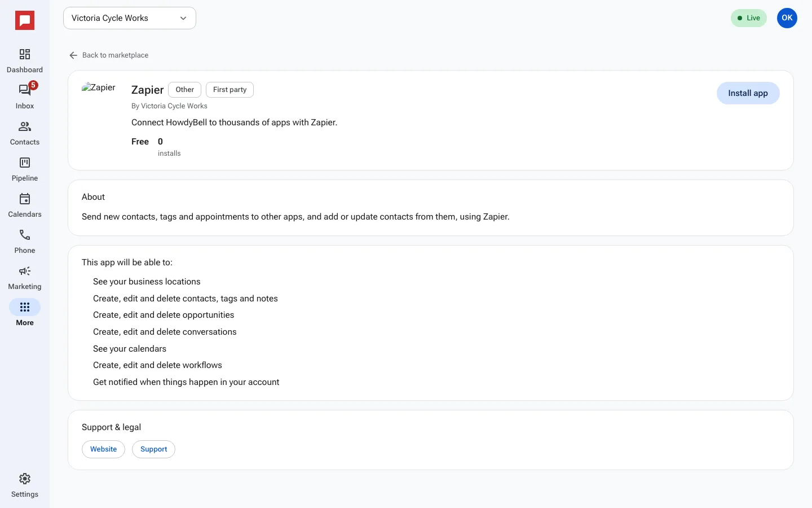Click the 'Connect HowdyBell to thousands' tagline
Screen dimensions: 812x508
coord(235,122)
